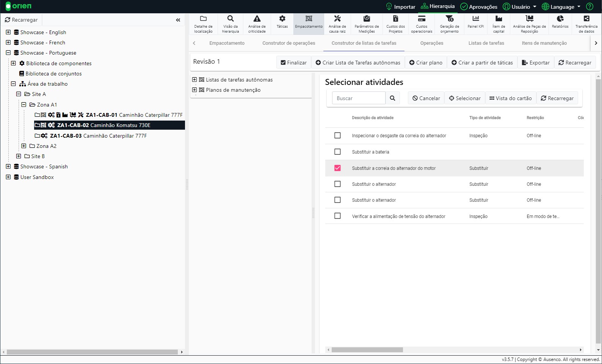Viewport: 602px width, 364px height.
Task: Switch to Operações tab
Action: coord(432,43)
